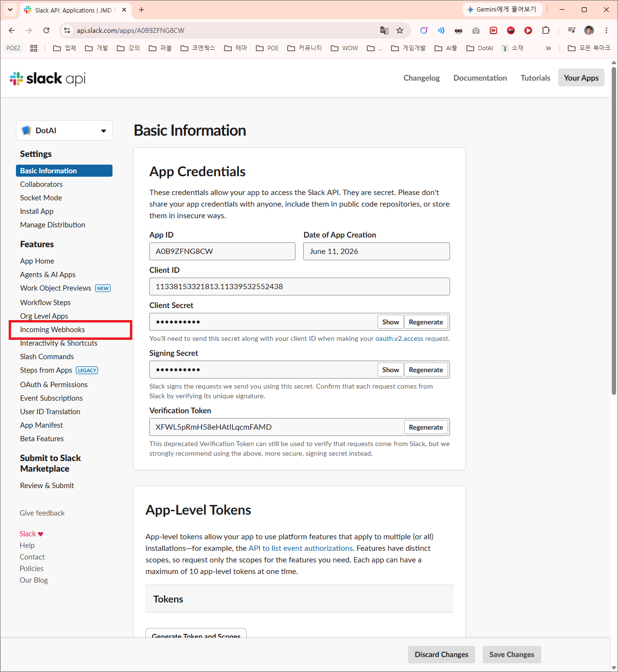Open a new browser tab
This screenshot has width=618, height=672.
141,10
